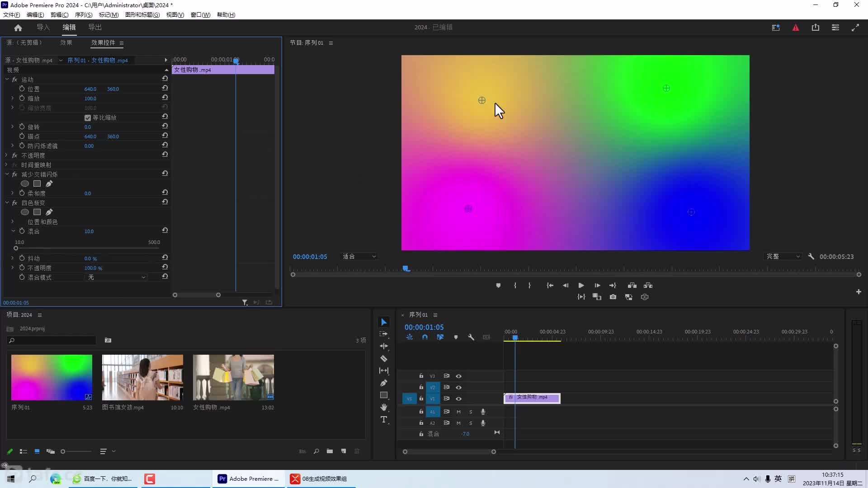Click the red warning alert icon
This screenshot has width=868, height=488.
click(796, 28)
